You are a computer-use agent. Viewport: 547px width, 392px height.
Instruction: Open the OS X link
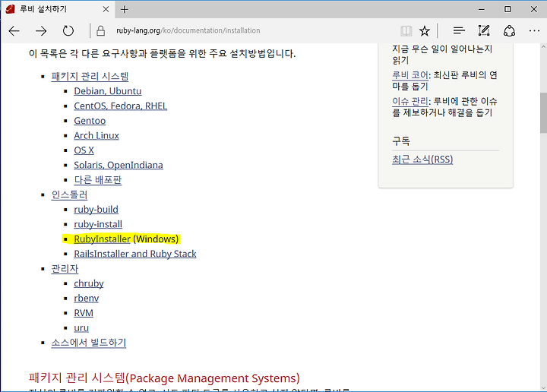click(84, 150)
